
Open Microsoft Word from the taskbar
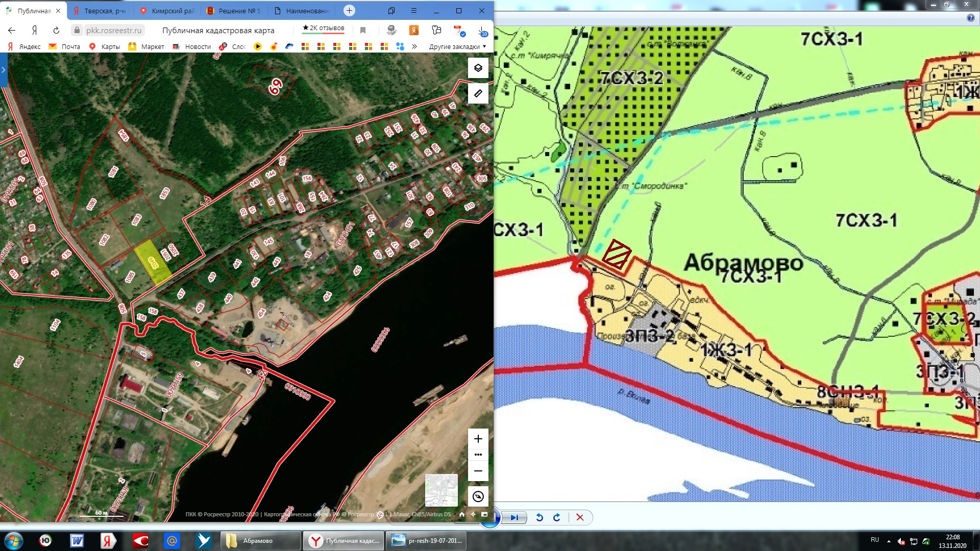[x=77, y=541]
